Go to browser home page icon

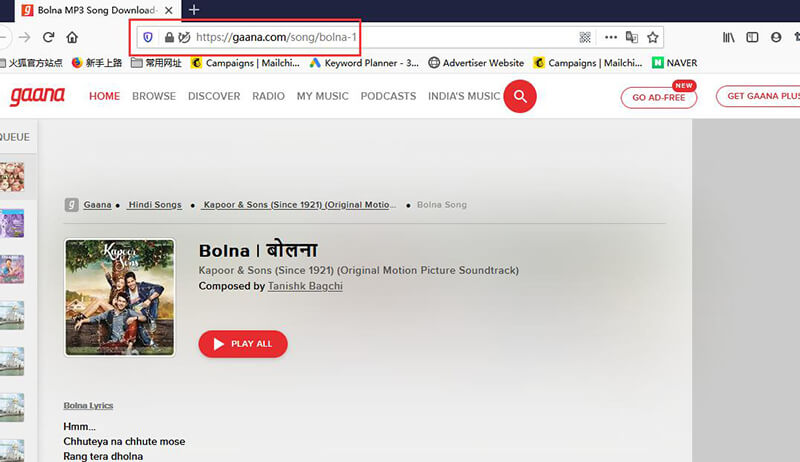(72, 37)
